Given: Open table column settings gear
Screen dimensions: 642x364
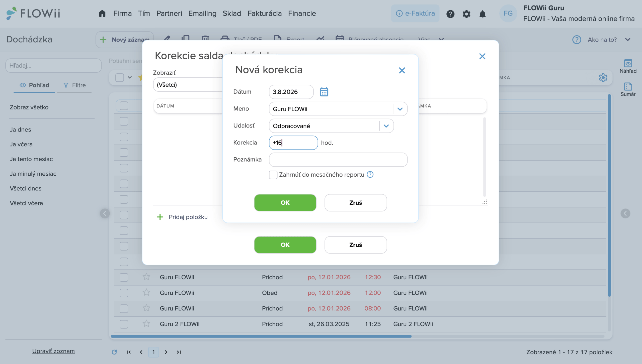Looking at the screenshot, I should (603, 78).
